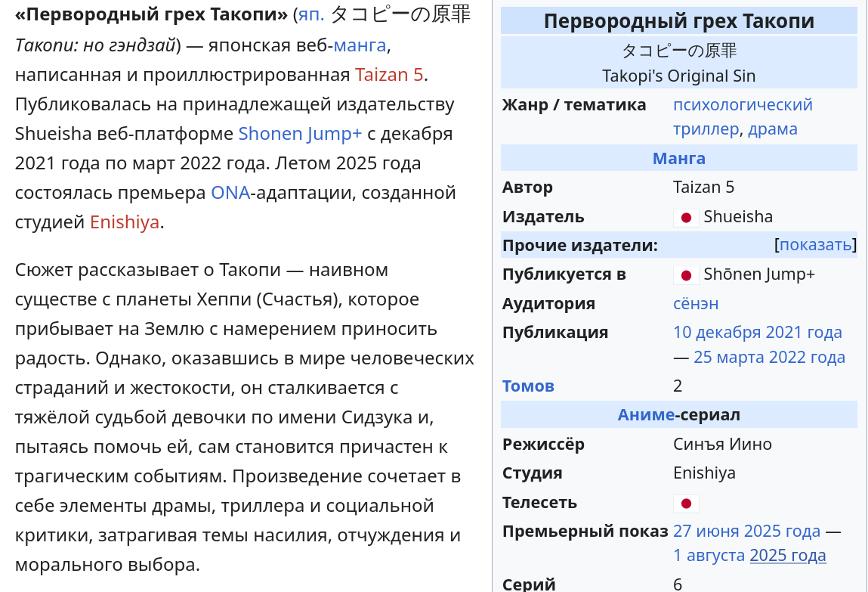The height and width of the screenshot is (592, 868).
Task: Open the red Taizan 5 author link
Action: [x=388, y=74]
